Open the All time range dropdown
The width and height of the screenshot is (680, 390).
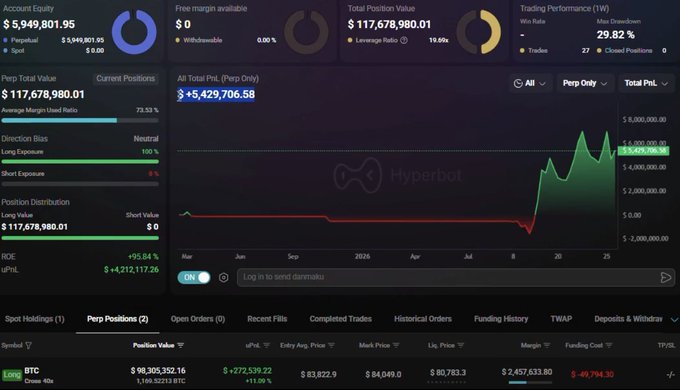pos(530,83)
